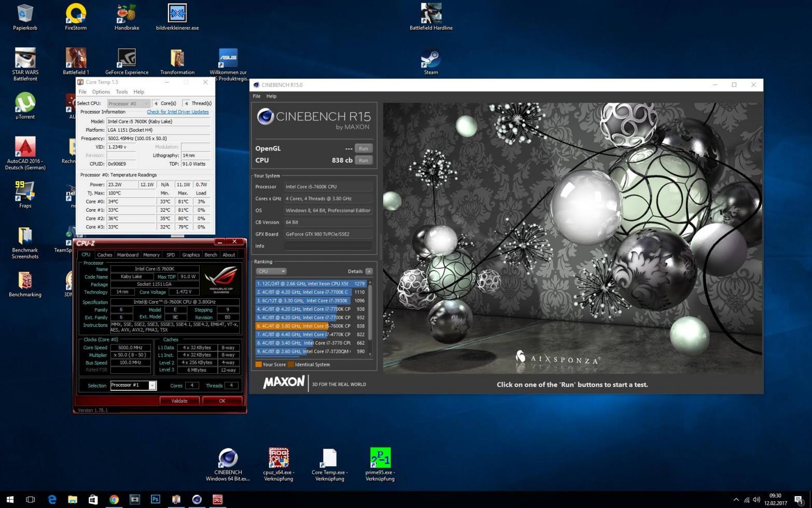Image resolution: width=812 pixels, height=508 pixels.
Task: Click Check for Intel Driver Updates link
Action: point(177,112)
